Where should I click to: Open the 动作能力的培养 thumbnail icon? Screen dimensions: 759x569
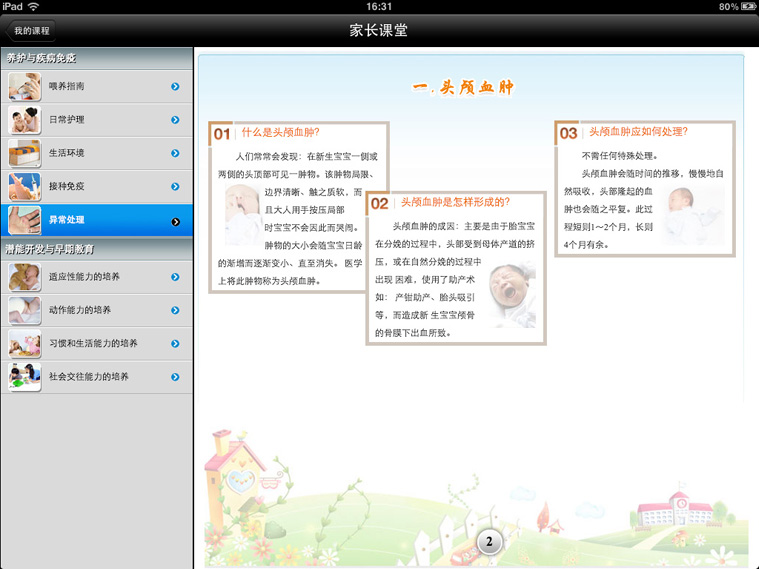(x=25, y=311)
